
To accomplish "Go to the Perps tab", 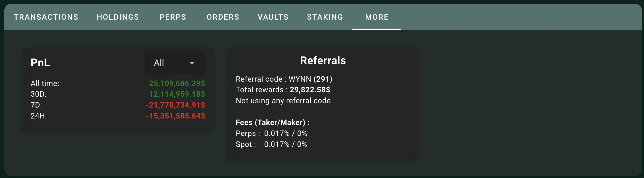I will (x=173, y=17).
